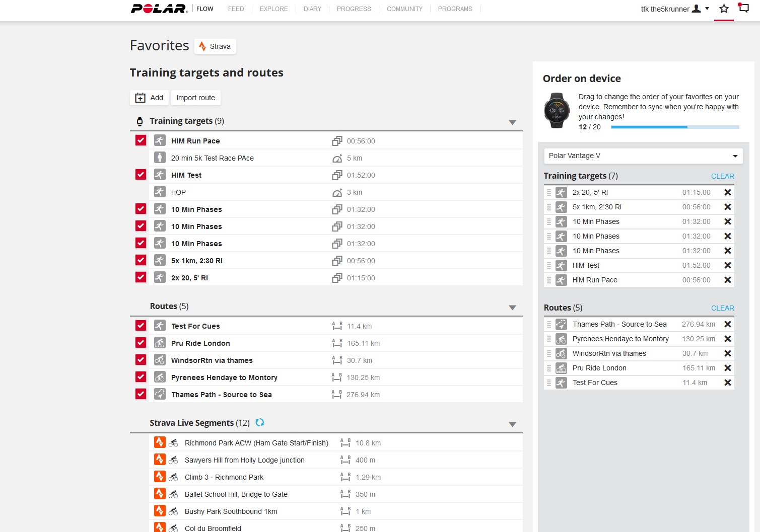Click the Import route button

195,98
